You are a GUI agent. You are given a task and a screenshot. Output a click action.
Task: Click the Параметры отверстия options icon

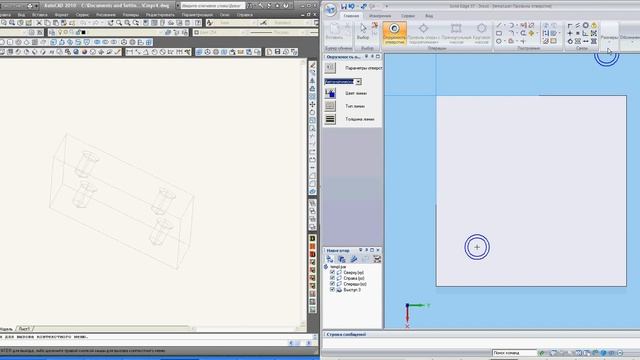[330, 68]
